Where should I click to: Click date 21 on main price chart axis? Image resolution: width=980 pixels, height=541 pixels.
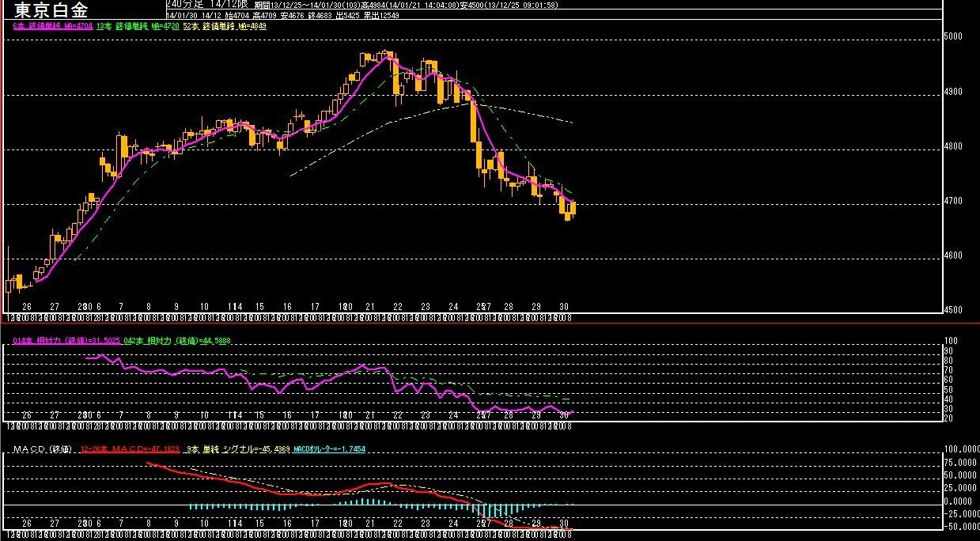click(369, 306)
